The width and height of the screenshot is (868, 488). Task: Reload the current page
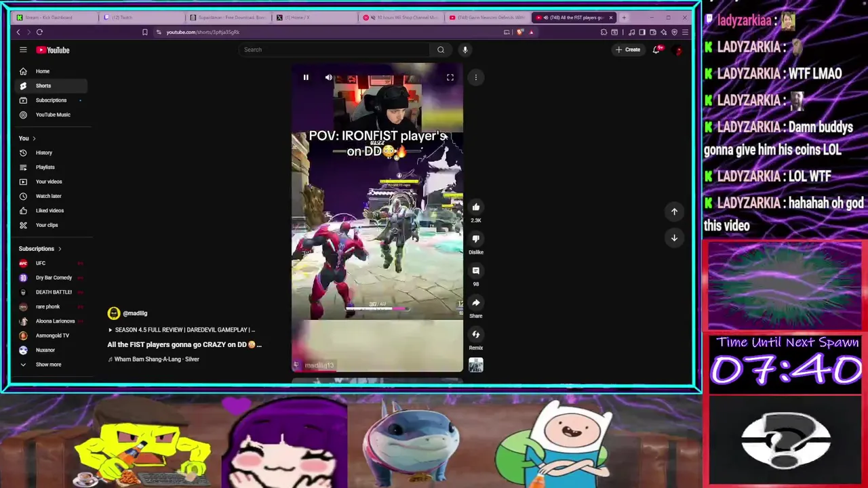pos(39,32)
